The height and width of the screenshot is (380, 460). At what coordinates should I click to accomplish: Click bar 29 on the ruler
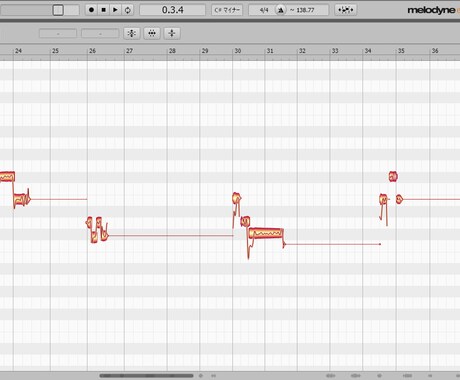coord(205,51)
